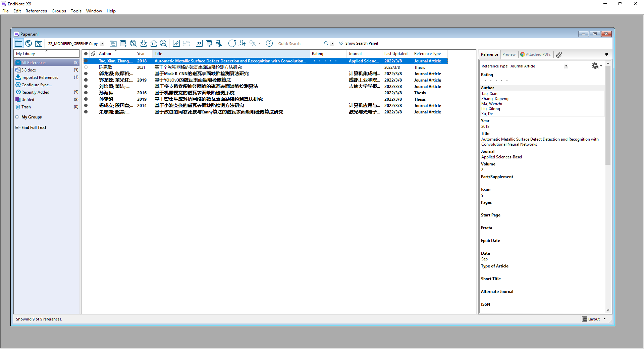Toggle read status dot for 杨成立 row
The image size is (644, 349).
[86, 106]
